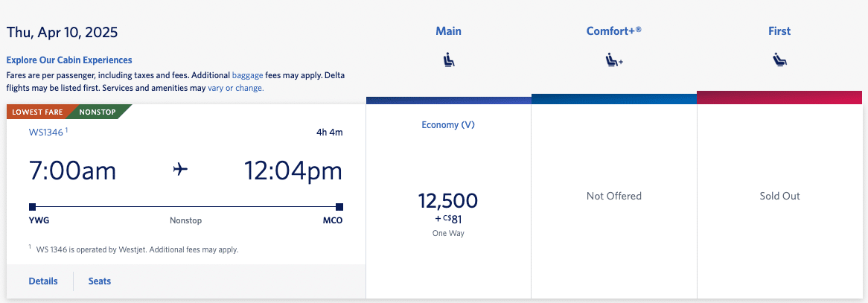Open the vary or change link
This screenshot has height=303, width=868.
tap(235, 88)
